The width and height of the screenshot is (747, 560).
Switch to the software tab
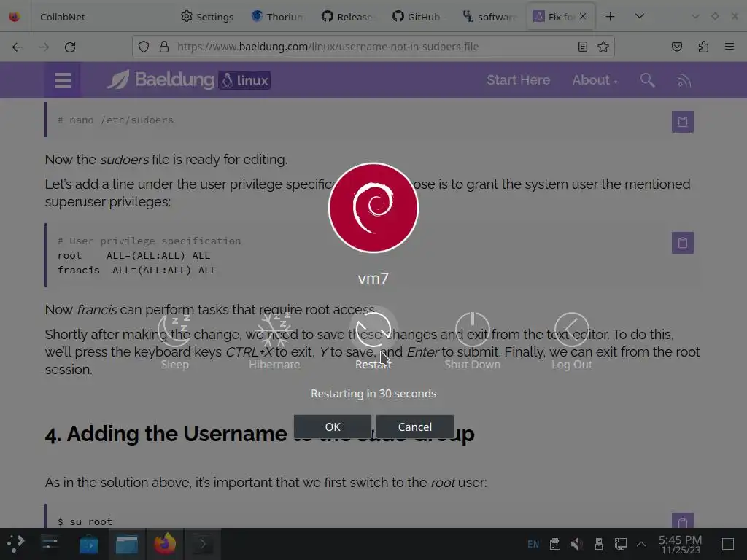[489, 17]
